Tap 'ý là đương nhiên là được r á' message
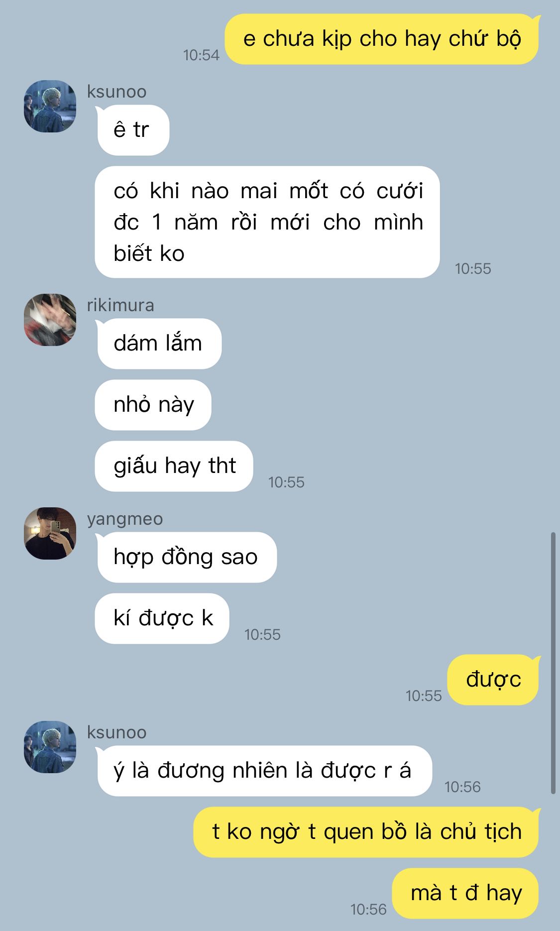 (x=264, y=771)
